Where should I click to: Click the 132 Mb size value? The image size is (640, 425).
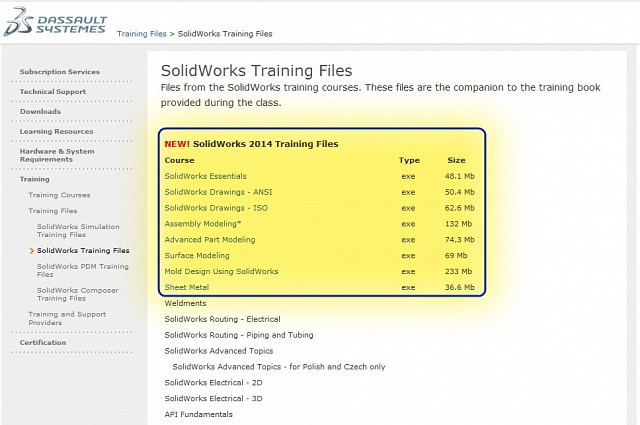[x=458, y=225]
